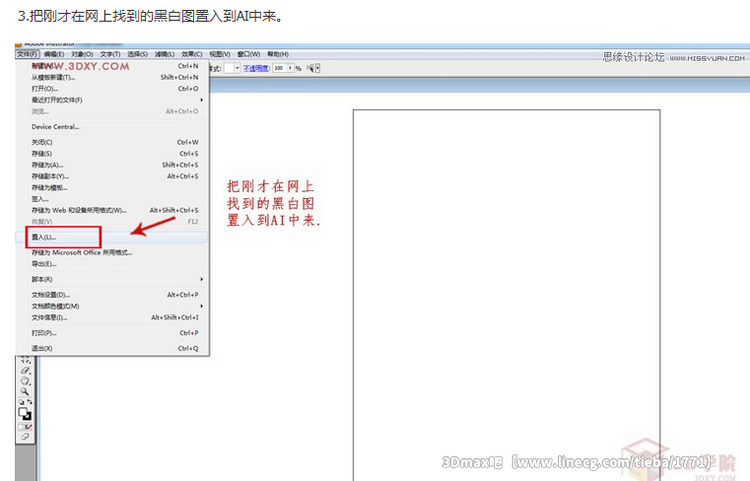
Task: Choose 打印(P)... in the File menu
Action: pyautogui.click(x=112, y=333)
